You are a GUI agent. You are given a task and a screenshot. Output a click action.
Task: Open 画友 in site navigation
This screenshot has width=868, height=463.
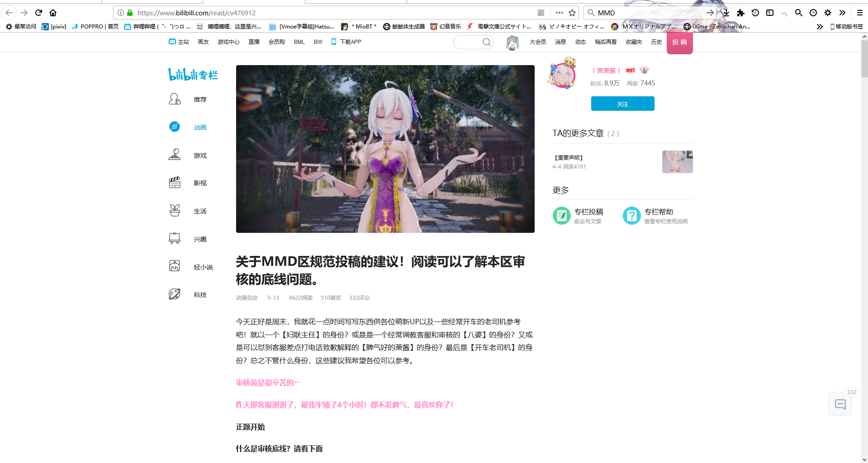tap(203, 42)
